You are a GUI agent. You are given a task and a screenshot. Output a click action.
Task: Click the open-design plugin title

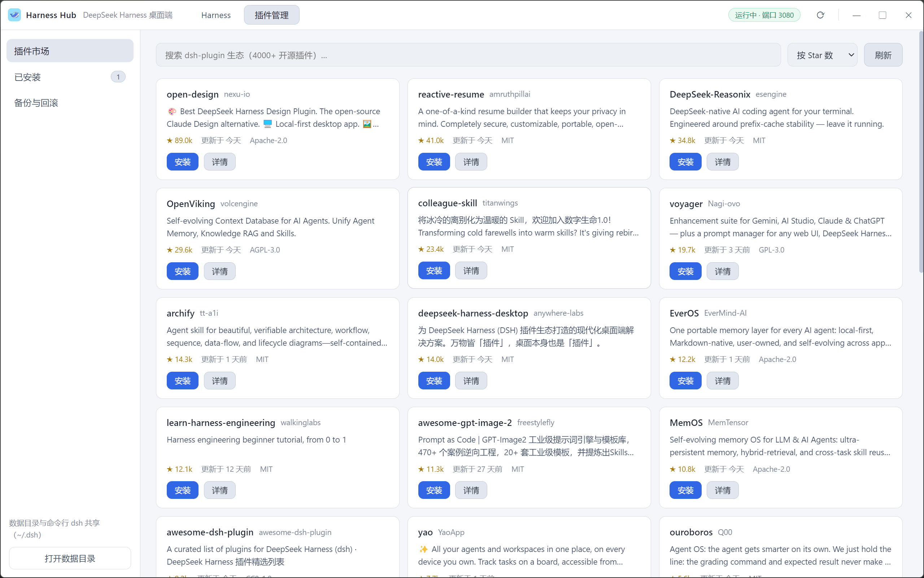192,94
